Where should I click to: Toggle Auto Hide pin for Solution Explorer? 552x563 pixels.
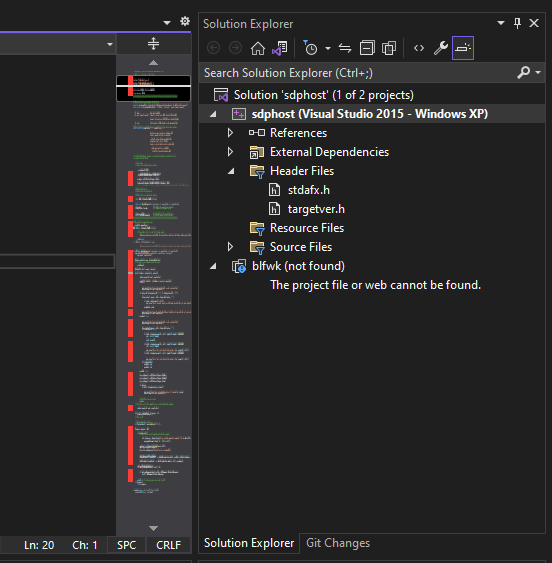tap(517, 23)
